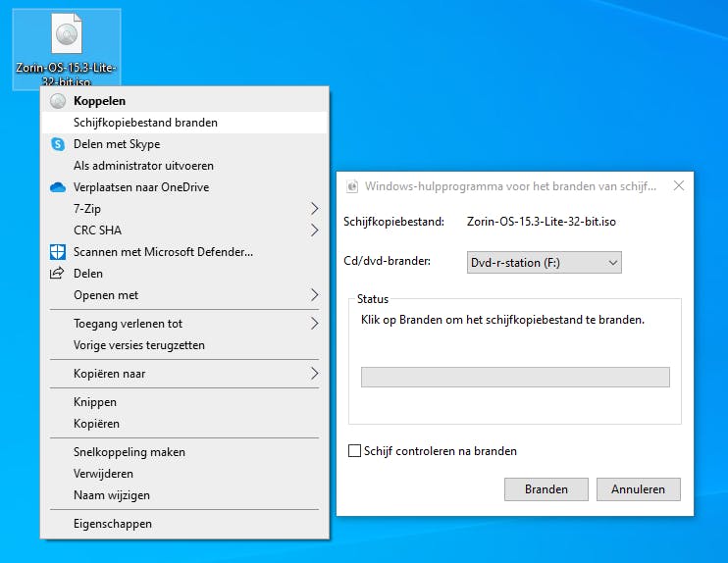Click the file name Zorin-OS-15.3-Lite-32-bit.iso in dialog
The image size is (728, 563).
click(542, 222)
